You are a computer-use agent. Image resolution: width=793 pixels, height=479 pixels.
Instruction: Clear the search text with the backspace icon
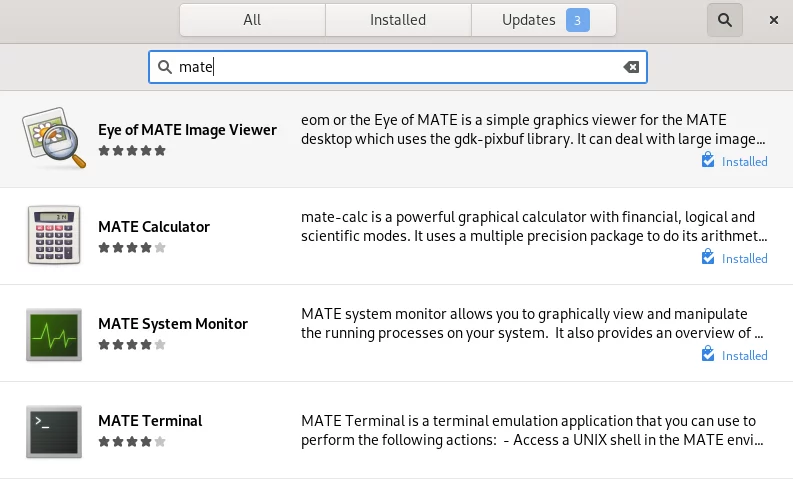pos(631,67)
